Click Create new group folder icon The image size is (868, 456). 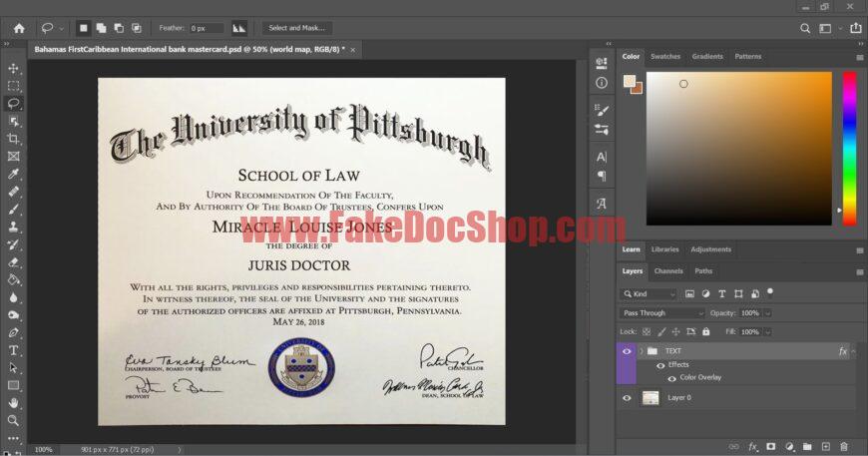click(x=807, y=446)
